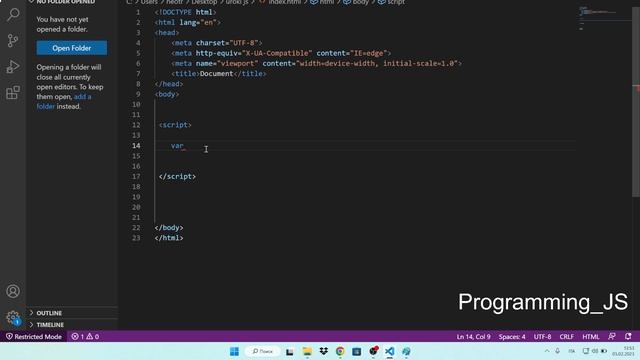Switch to Visual Studio Code taskbar icon
Screen dimensions: 640x360
pyautogui.click(x=389, y=351)
